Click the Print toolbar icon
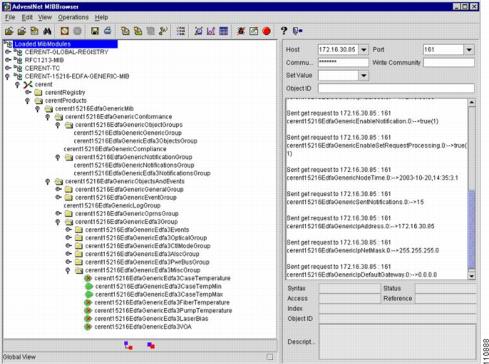This screenshot has width=489, height=364. (x=107, y=31)
